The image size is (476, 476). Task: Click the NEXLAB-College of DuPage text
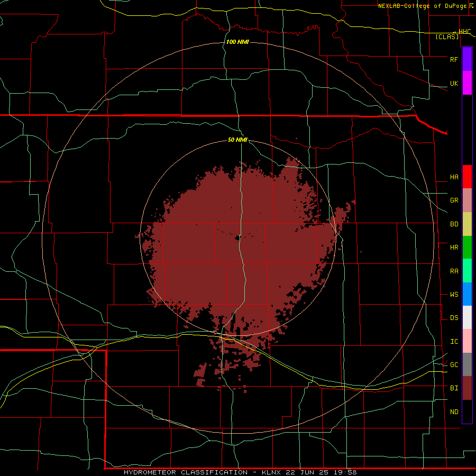tap(422, 6)
